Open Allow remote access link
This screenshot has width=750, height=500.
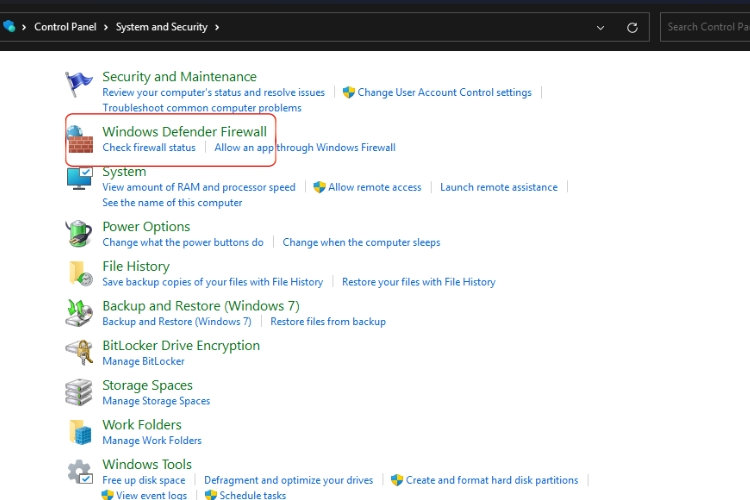tap(374, 187)
